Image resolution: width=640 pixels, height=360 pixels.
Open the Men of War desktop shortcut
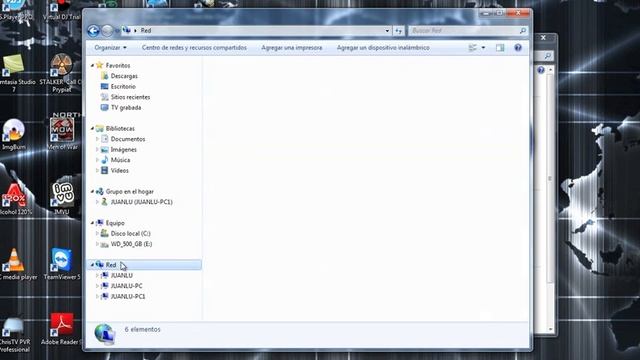coord(62,134)
